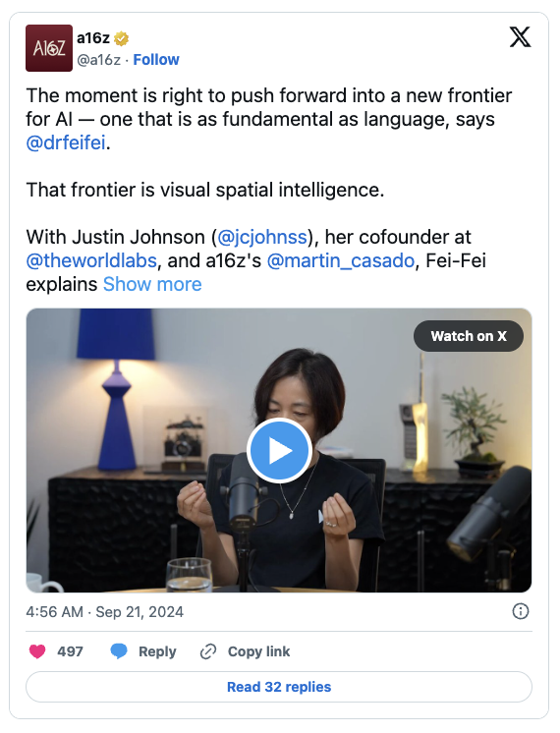Like the tweet with the heart icon
This screenshot has height=733, width=560.
(37, 651)
